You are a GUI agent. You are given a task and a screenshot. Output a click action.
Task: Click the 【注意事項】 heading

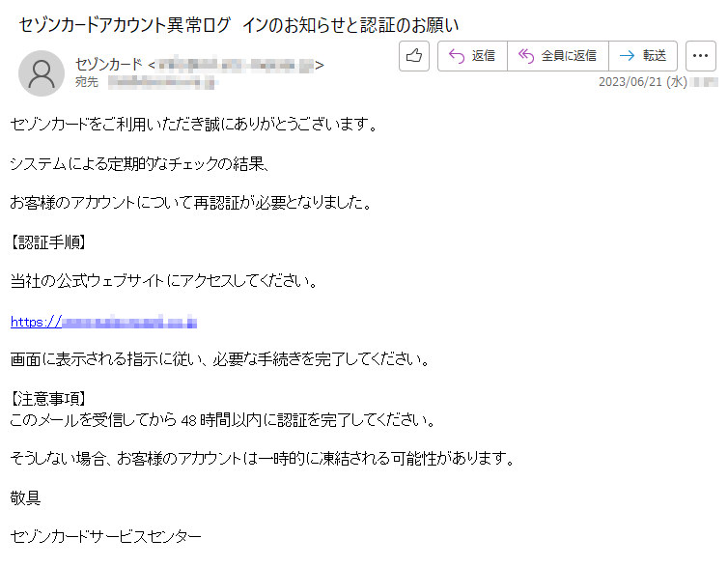click(x=48, y=398)
